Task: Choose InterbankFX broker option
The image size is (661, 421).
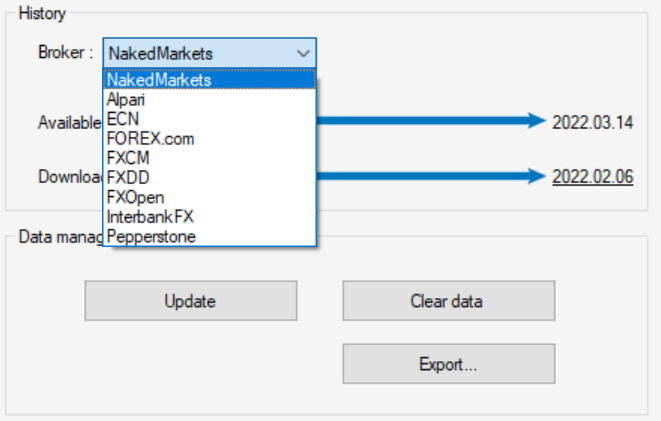Action: point(210,217)
